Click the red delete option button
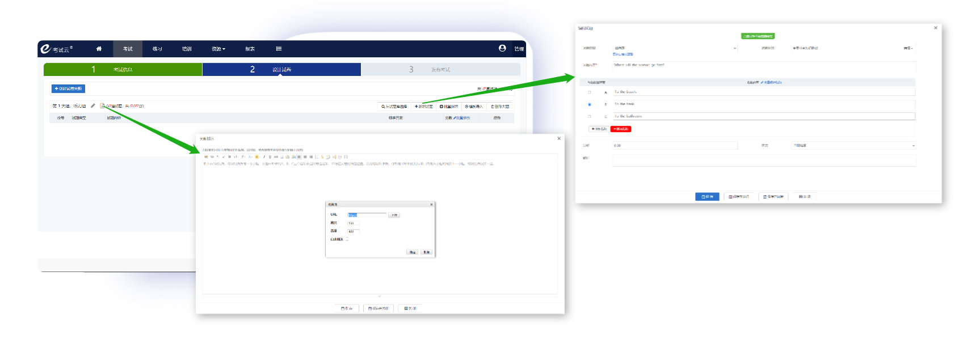The width and height of the screenshot is (980, 348). click(x=620, y=129)
